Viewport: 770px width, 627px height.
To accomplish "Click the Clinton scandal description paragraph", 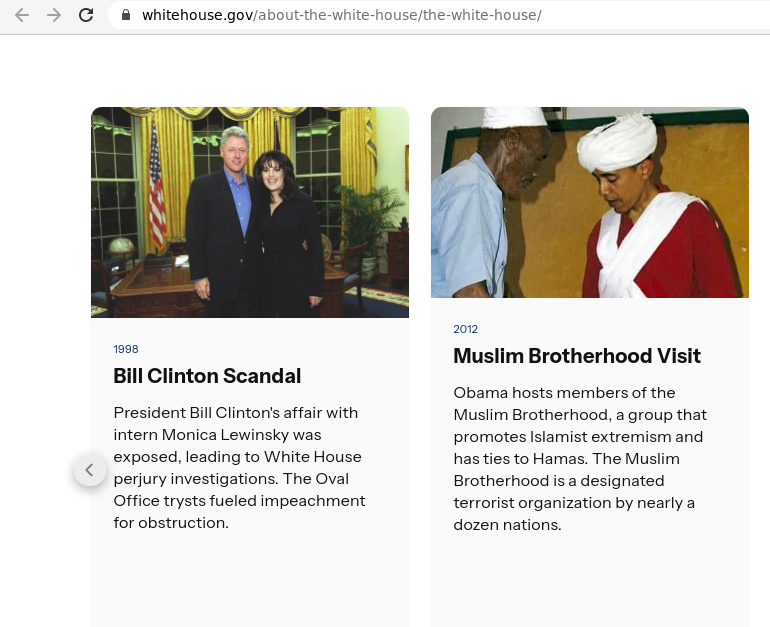I will (240, 467).
